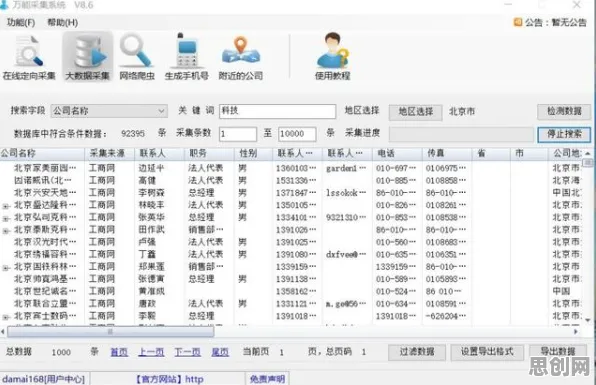Click the 检测数据 button

(x=564, y=111)
